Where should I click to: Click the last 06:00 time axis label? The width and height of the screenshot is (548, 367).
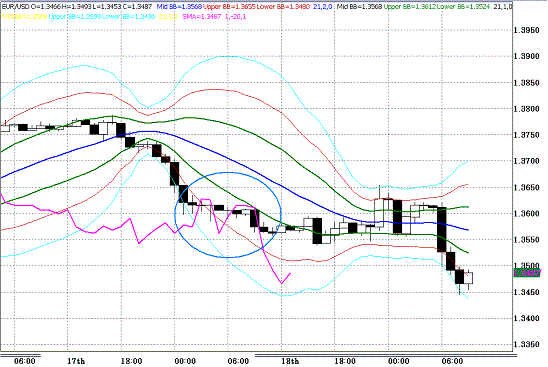point(452,361)
